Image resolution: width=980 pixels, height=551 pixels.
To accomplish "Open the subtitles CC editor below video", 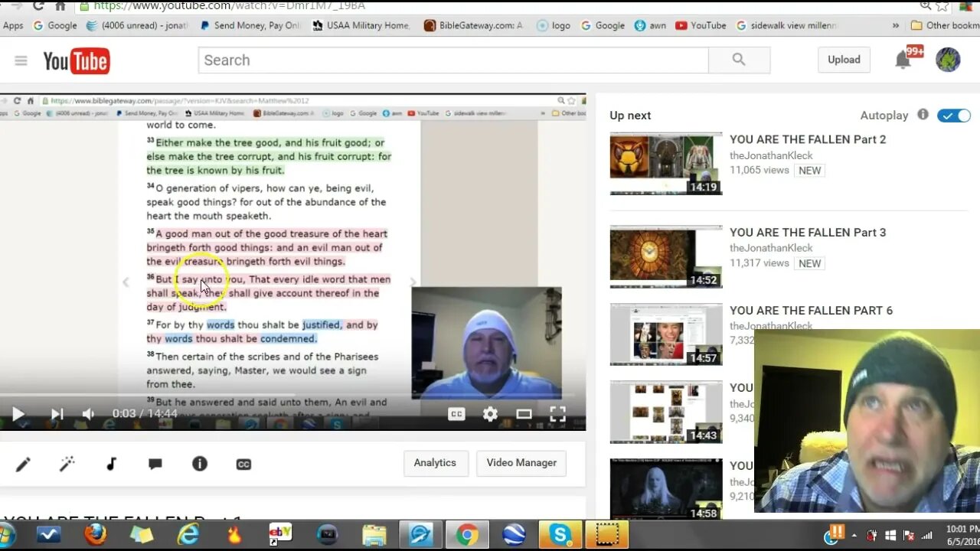I will 243,464.
